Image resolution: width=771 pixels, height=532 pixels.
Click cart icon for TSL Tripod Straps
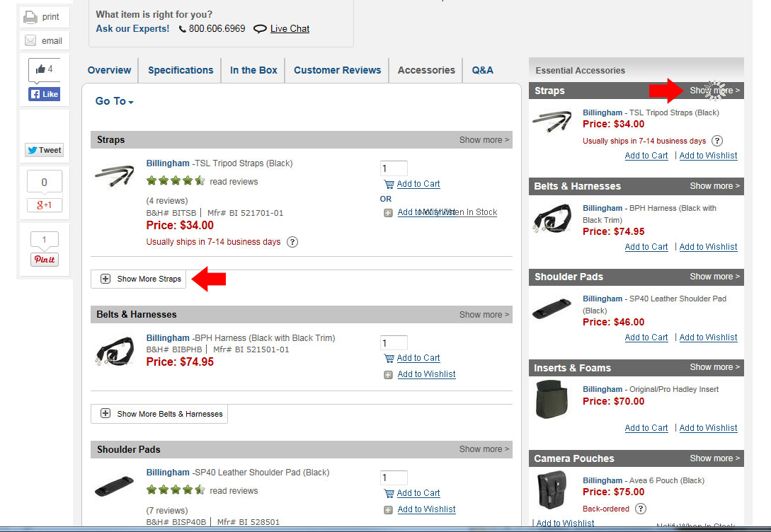389,184
